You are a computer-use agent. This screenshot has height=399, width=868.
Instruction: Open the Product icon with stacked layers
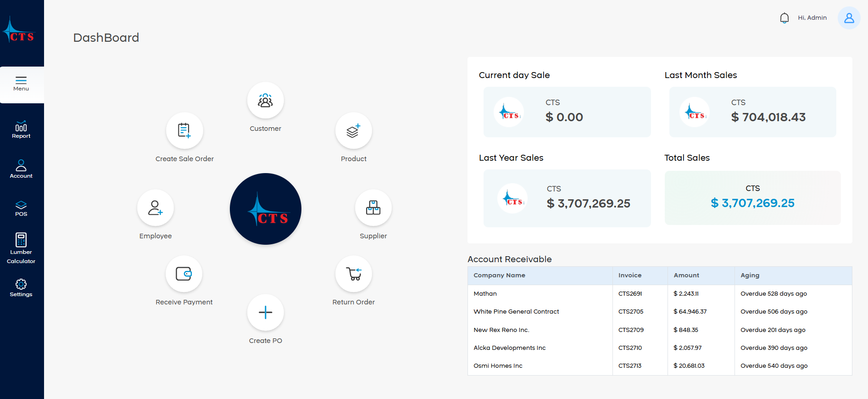click(353, 131)
